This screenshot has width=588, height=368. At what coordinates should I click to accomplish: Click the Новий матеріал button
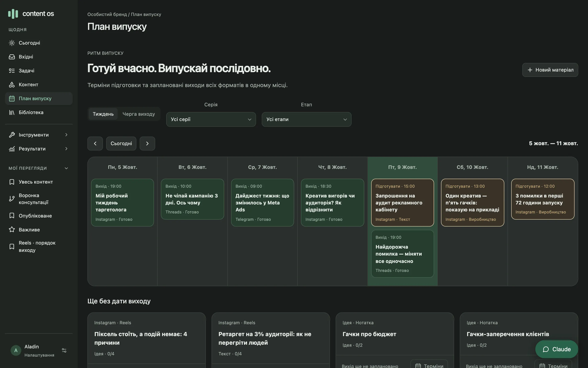pos(550,70)
